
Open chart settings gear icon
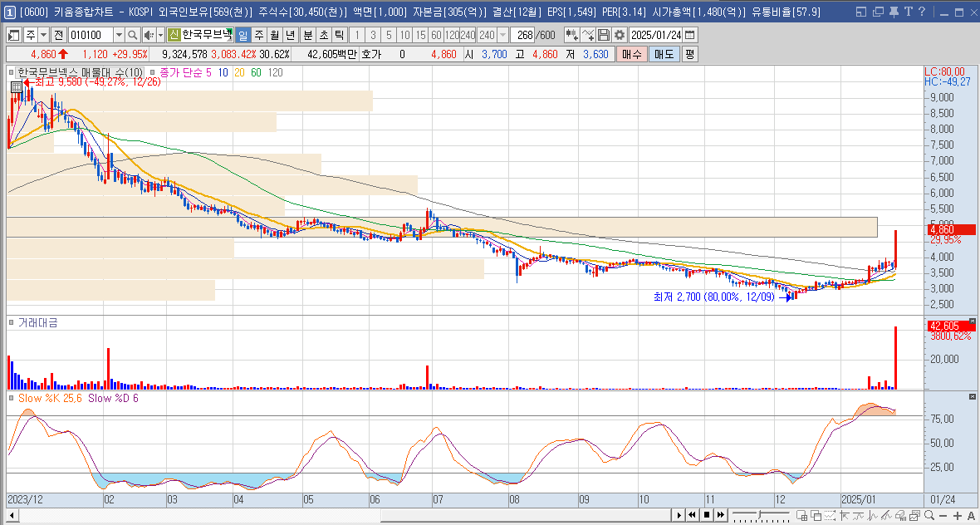point(619,35)
